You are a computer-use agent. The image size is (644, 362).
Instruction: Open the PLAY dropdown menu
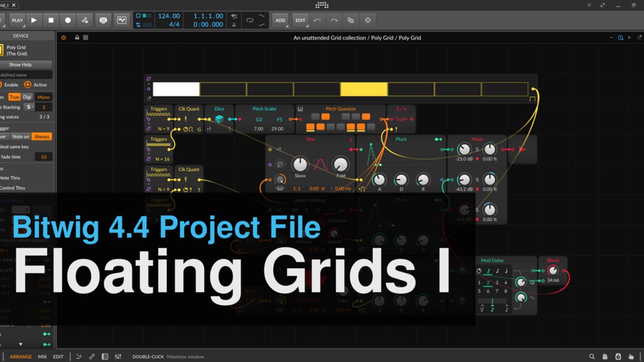(x=17, y=20)
